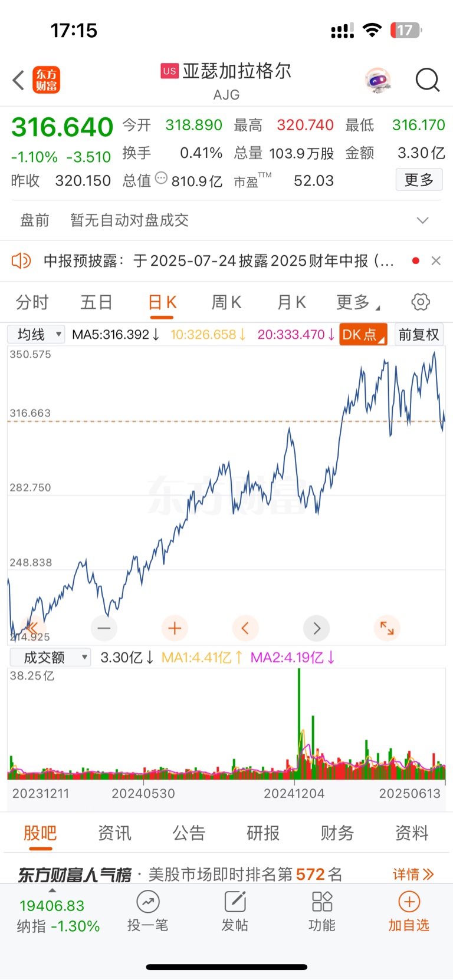Tap the 最高 value 320.740
Viewport: 453px width, 980px height.
coord(306,125)
